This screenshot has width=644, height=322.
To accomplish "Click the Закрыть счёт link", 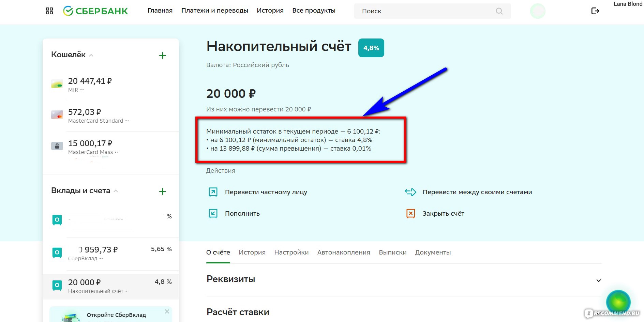I will pyautogui.click(x=444, y=214).
